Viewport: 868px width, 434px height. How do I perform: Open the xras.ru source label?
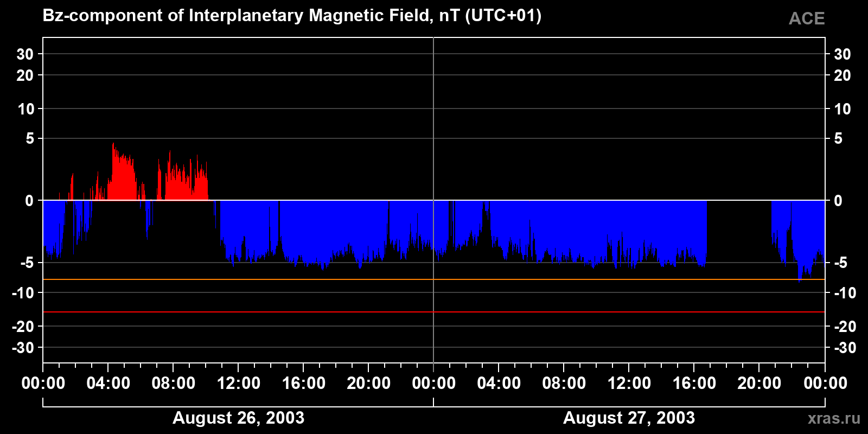coord(834,418)
